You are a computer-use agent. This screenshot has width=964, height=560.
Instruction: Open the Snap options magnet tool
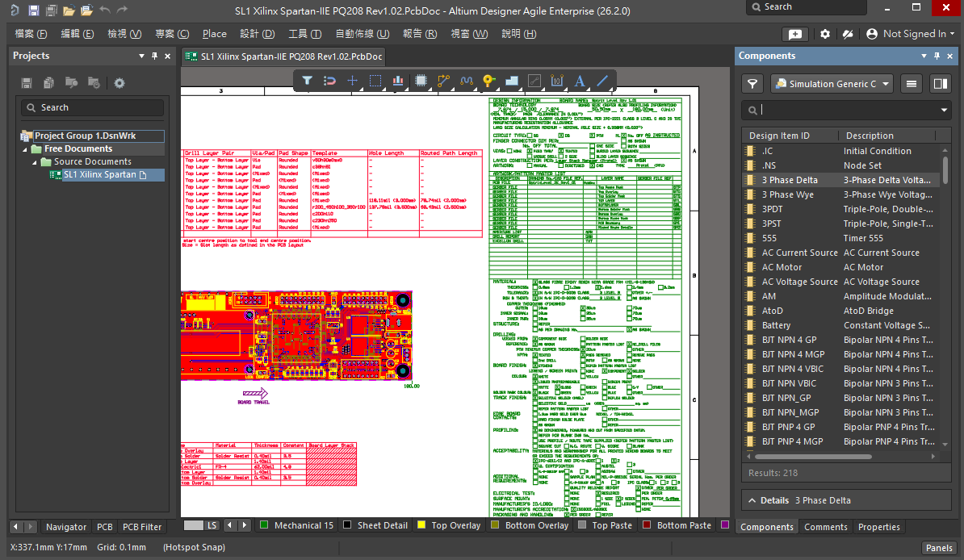pos(329,81)
